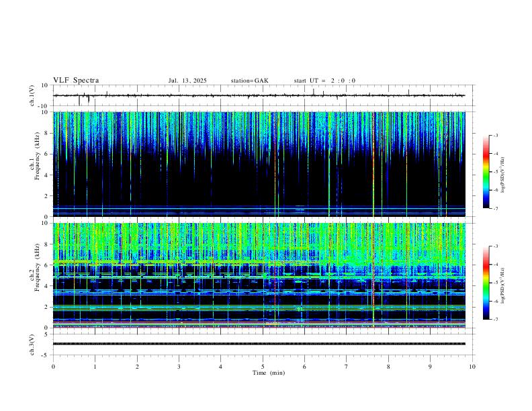This screenshot has height=411, width=532.
Task: Click the color scale bar beside ch.2 spectrogram
Action: tap(486, 283)
